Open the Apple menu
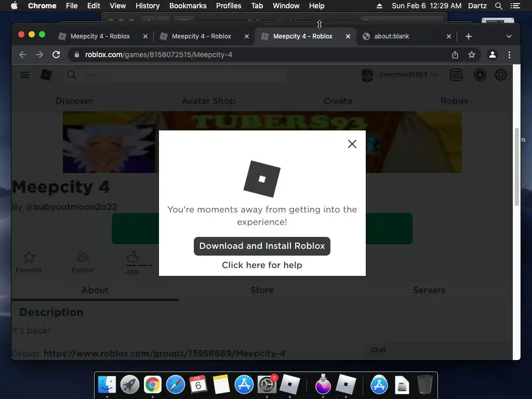This screenshot has width=532, height=399. pyautogui.click(x=14, y=6)
